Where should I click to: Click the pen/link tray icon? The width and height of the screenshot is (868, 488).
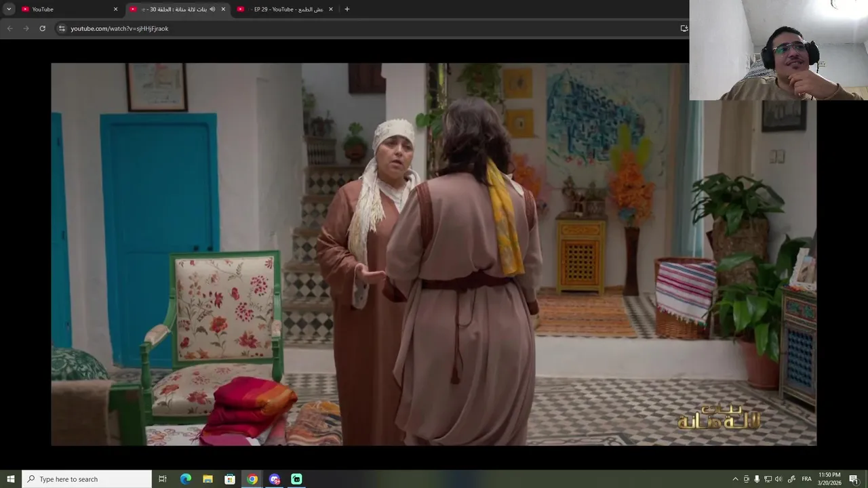(x=791, y=479)
